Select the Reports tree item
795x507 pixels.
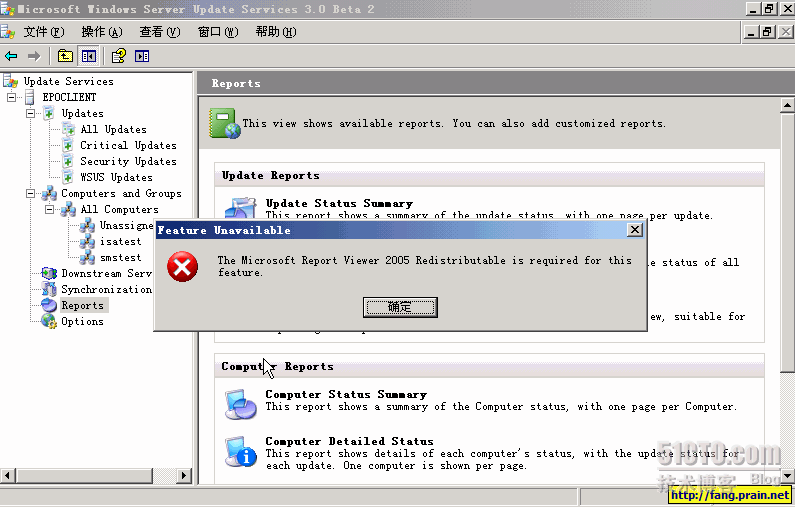click(x=82, y=305)
